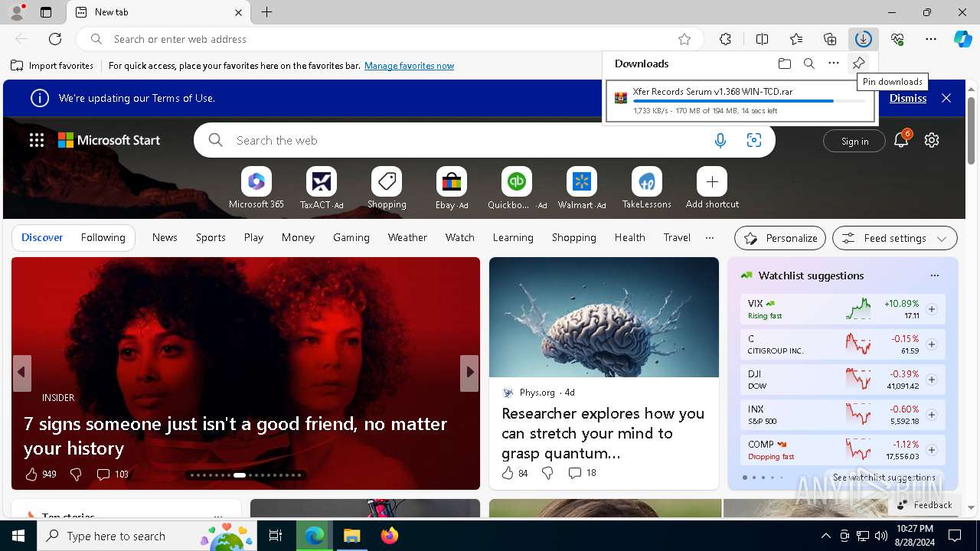
Task: Select the Sports feed tab
Action: point(211,237)
